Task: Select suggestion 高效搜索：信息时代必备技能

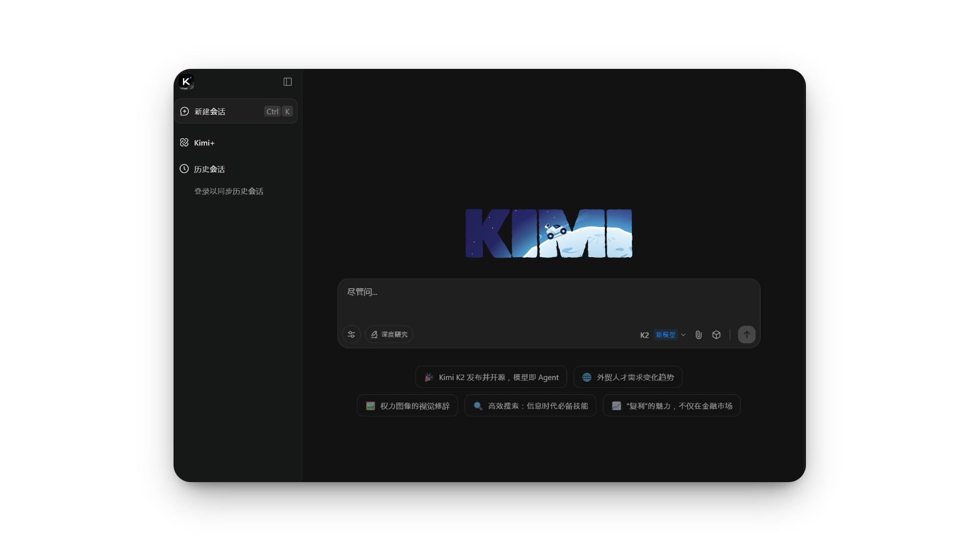Action: point(530,406)
